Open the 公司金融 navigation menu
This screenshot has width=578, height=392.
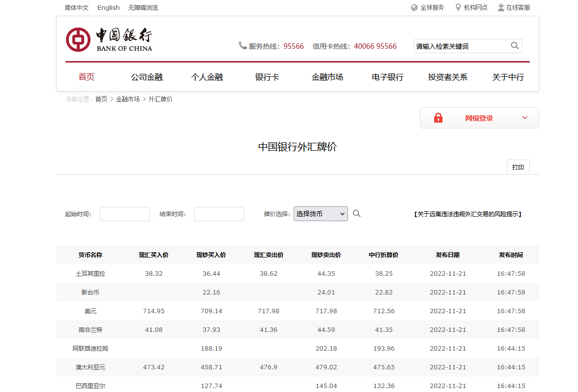[147, 77]
